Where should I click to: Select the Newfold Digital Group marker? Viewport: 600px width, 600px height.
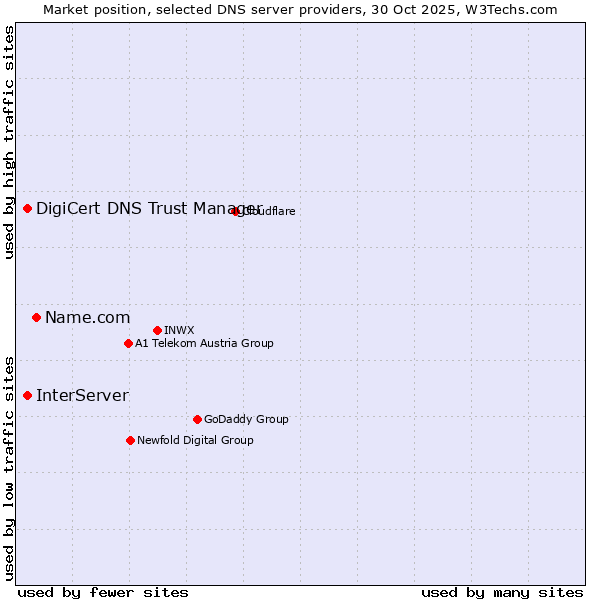click(130, 440)
